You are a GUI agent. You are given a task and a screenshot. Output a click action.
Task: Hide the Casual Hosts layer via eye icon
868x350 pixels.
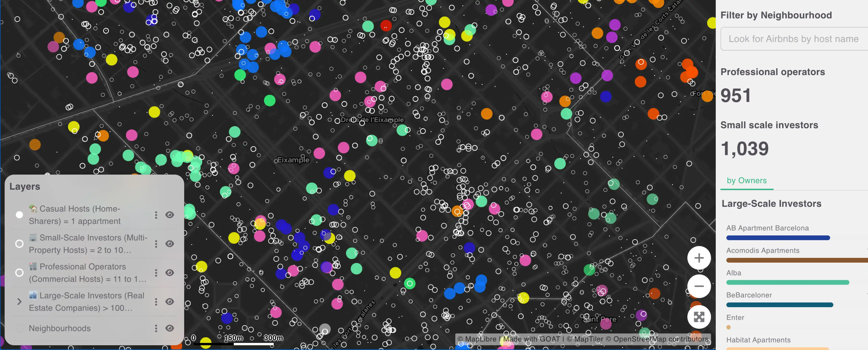click(169, 215)
